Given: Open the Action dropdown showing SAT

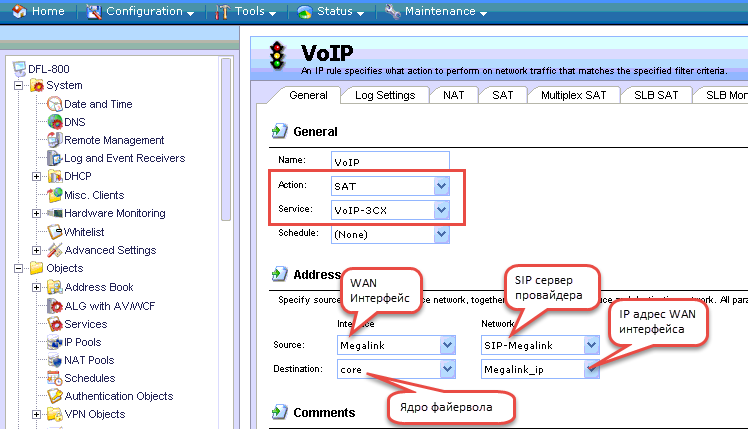Looking at the screenshot, I should (390, 186).
